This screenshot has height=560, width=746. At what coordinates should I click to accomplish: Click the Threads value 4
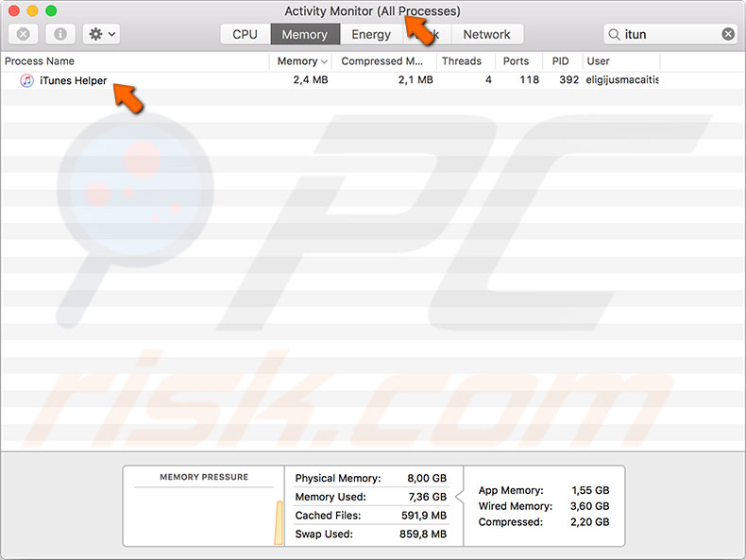(488, 80)
